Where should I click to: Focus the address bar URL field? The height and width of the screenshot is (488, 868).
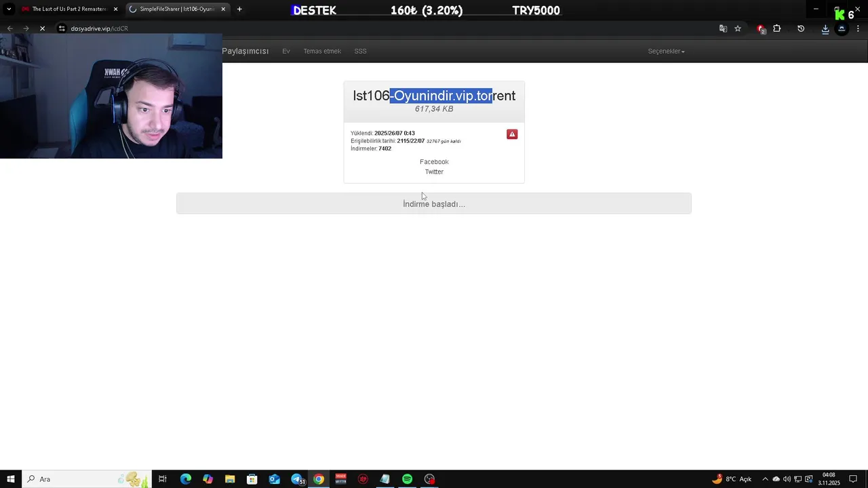point(387,28)
